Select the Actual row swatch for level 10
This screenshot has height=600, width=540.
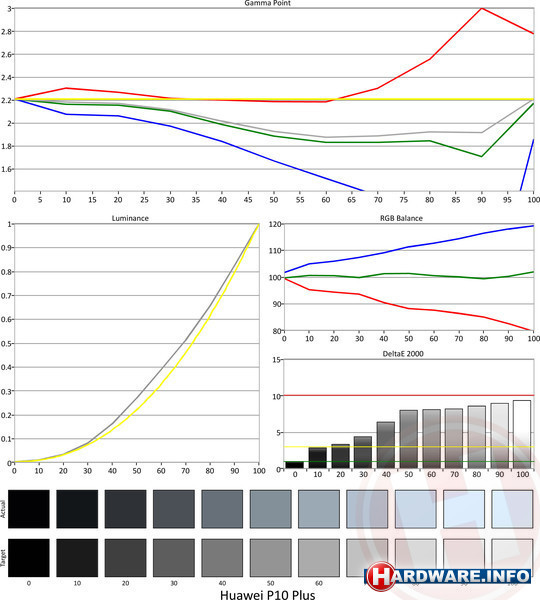tap(77, 509)
